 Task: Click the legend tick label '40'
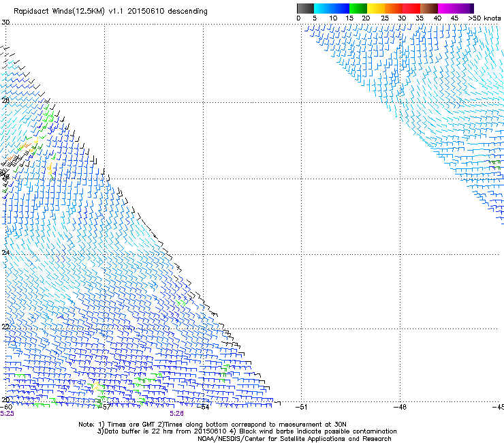coord(437,18)
